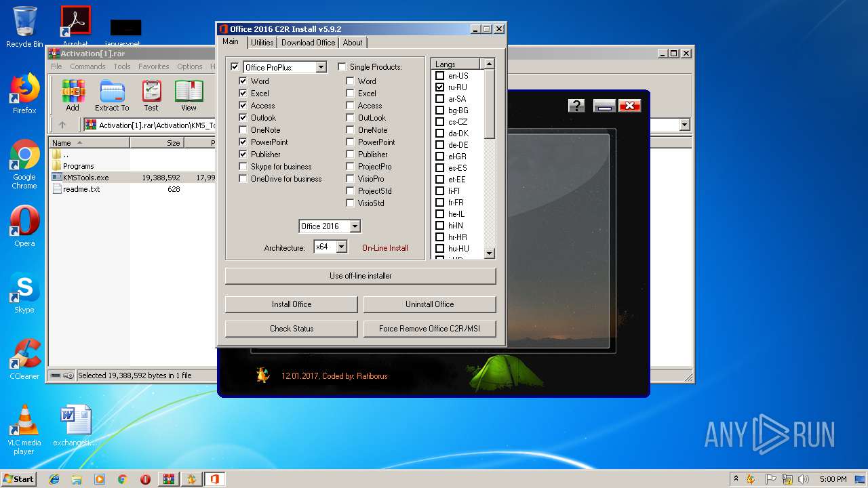The height and width of the screenshot is (488, 868).
Task: Uncheck Access under Office ProPlus
Action: (x=243, y=105)
